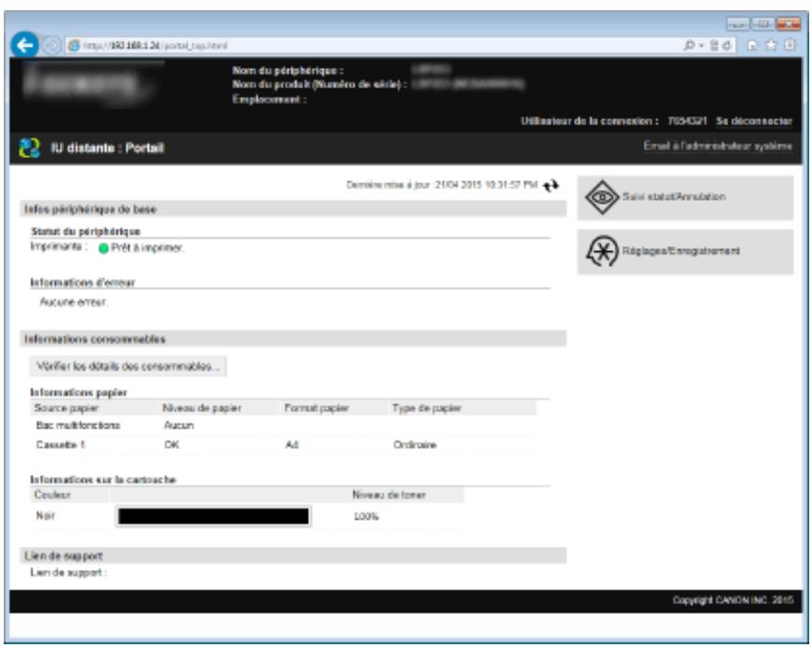Click the 'Aucune erreur' text

pyautogui.click(x=73, y=302)
